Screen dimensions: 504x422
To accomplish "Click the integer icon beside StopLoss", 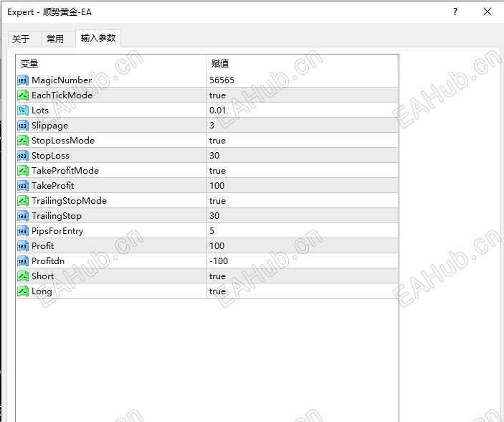I will click(x=23, y=156).
